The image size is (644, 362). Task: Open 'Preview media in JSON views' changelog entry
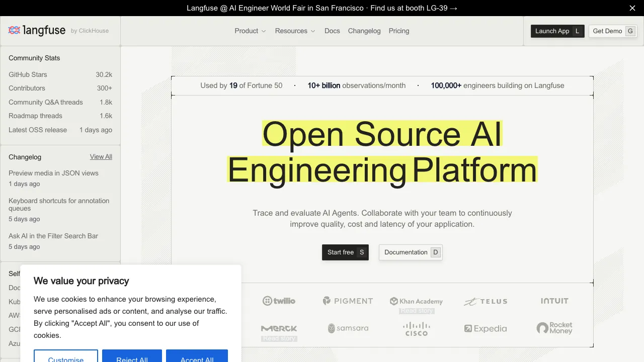[60, 178]
